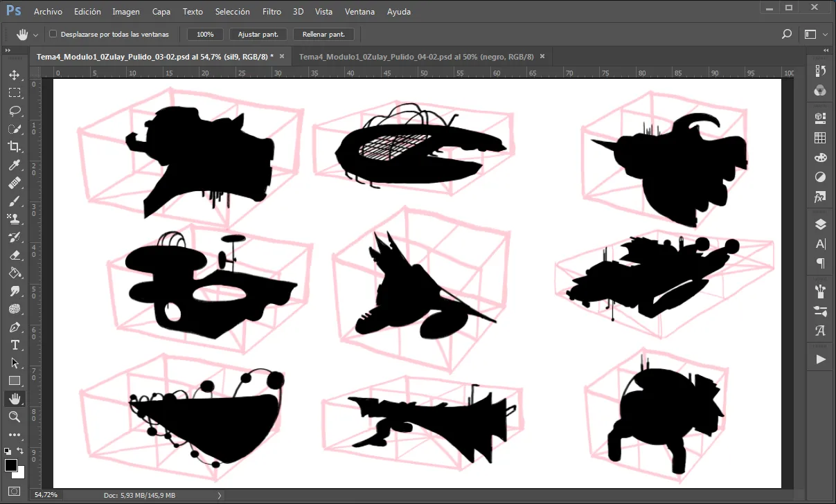Open the History panel icon
The height and width of the screenshot is (504, 836).
click(x=821, y=71)
